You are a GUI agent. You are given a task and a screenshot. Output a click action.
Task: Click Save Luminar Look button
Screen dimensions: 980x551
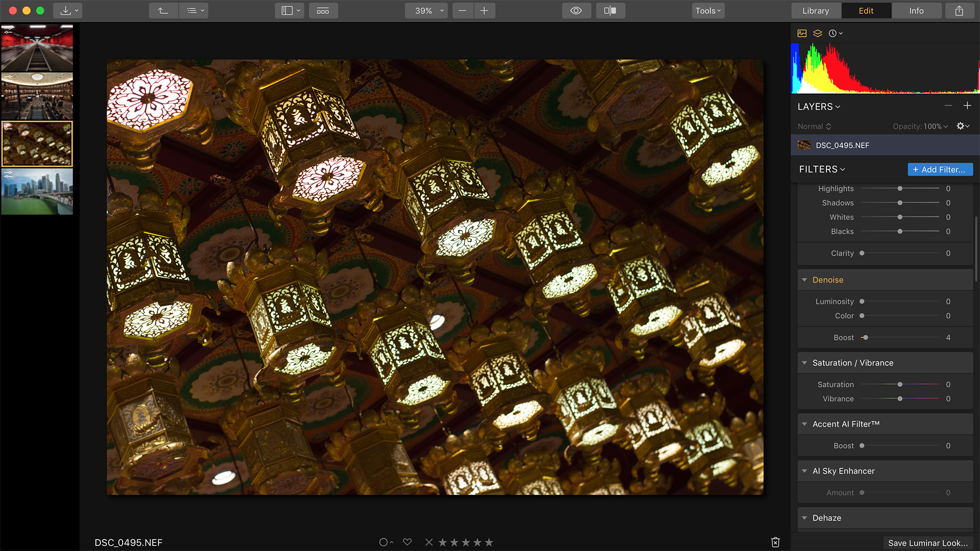(x=927, y=543)
